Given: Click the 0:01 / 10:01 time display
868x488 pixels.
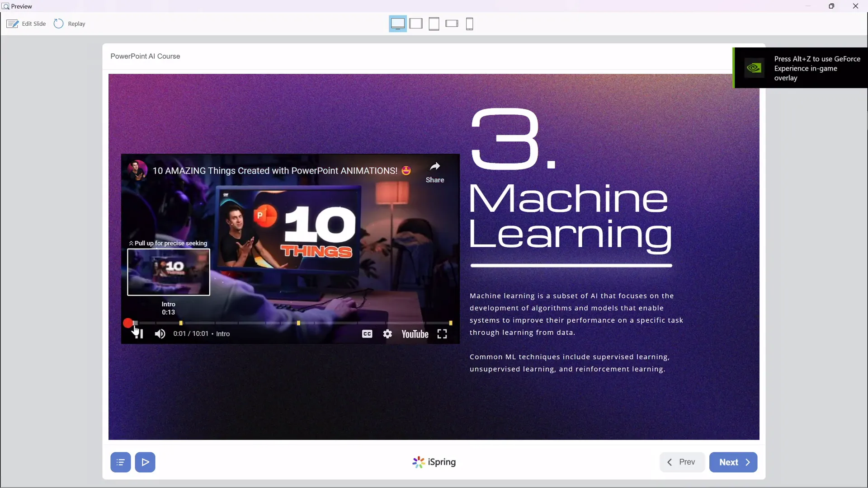Looking at the screenshot, I should 191,334.
